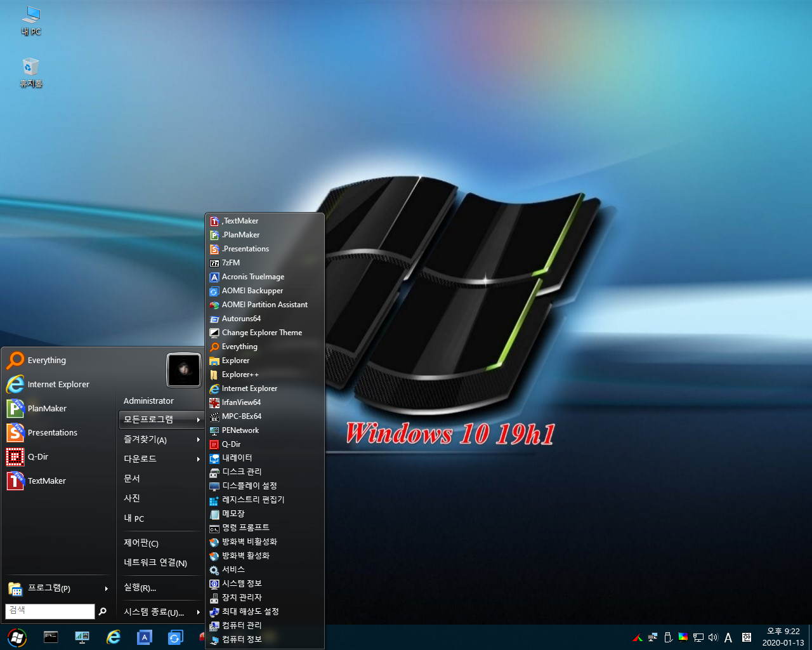Open AOMEI Partition Assistant
This screenshot has height=650, width=812.
(x=265, y=305)
